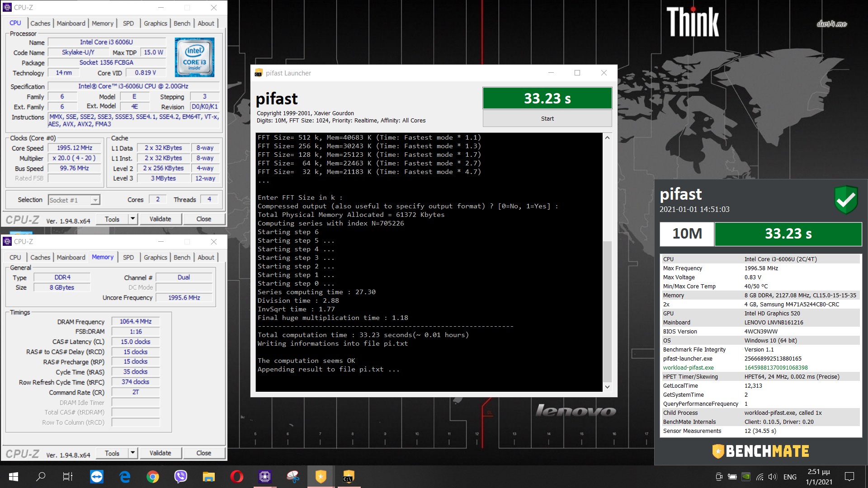Viewport: 868px width, 488px height.
Task: Open the Wi-Fi network tray icon
Action: 760,477
